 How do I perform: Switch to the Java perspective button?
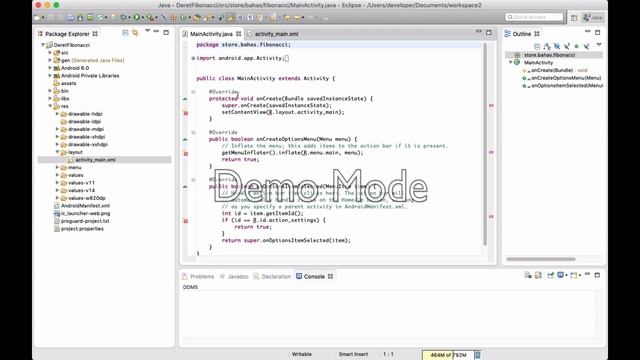[x=592, y=18]
